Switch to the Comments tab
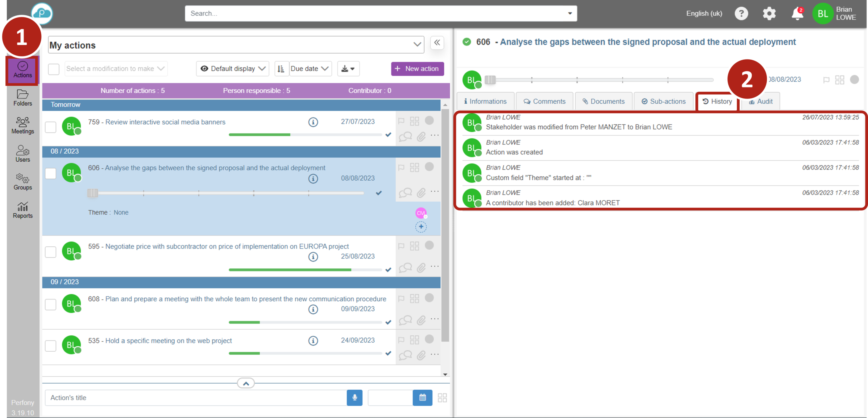Viewport: 868px width, 418px height. tap(545, 101)
